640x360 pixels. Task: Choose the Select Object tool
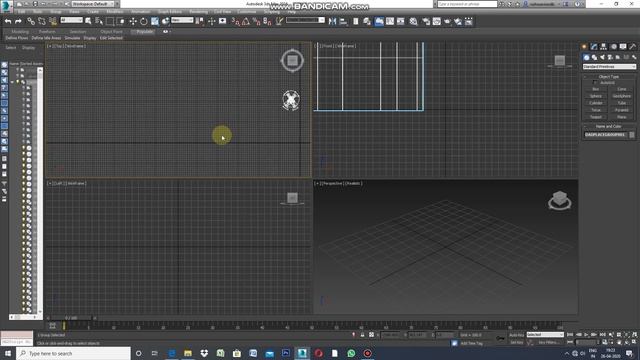[x=88, y=21]
